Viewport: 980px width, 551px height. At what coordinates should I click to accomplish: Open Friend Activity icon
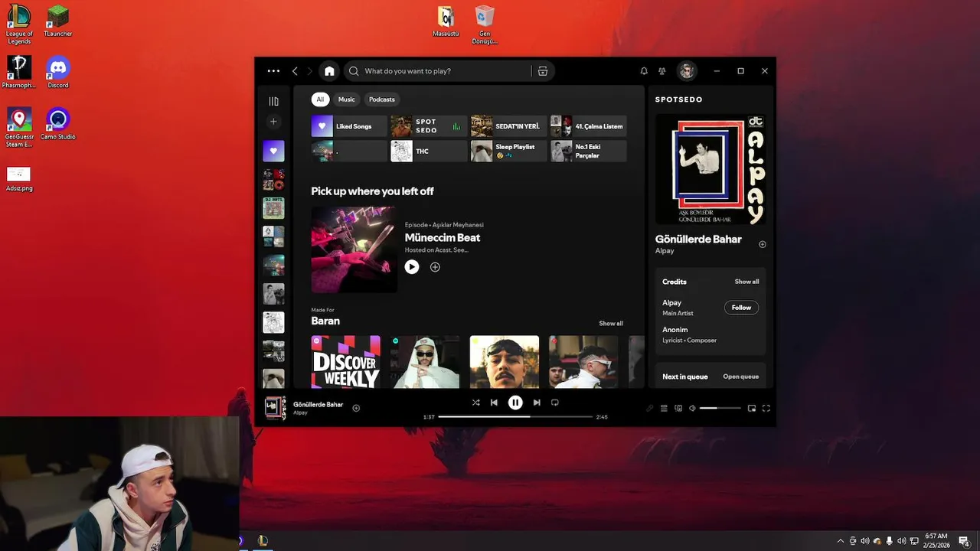[x=662, y=71]
